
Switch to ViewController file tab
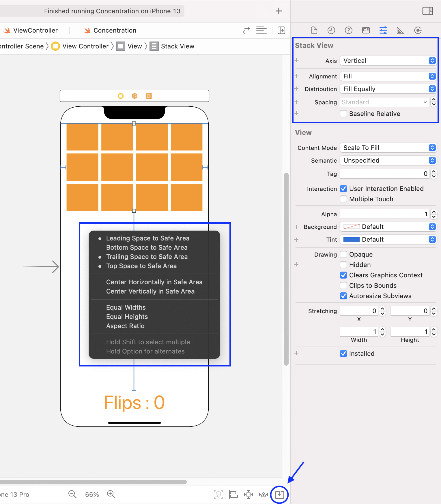click(31, 30)
